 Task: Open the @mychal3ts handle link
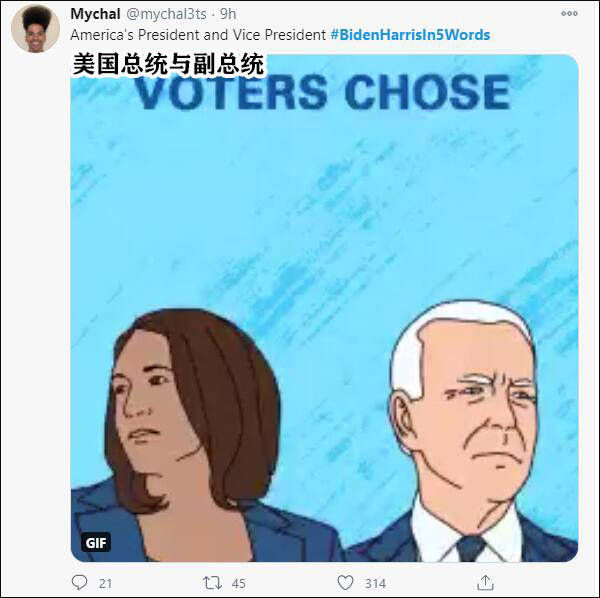[x=166, y=14]
